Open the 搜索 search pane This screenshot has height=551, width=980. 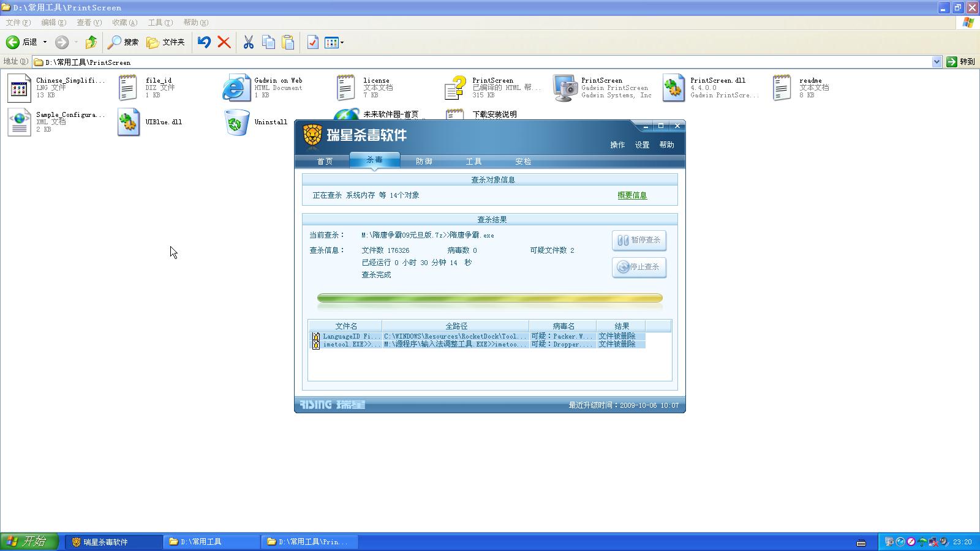click(x=123, y=42)
